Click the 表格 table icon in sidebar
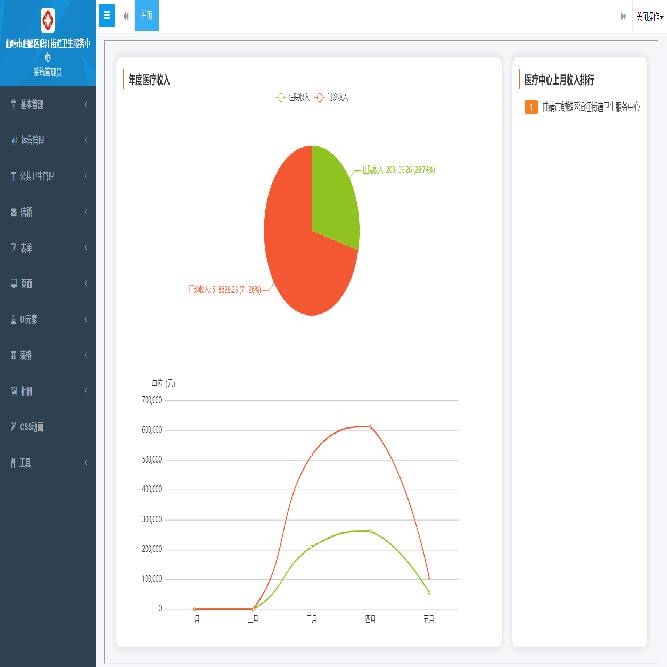 13,355
